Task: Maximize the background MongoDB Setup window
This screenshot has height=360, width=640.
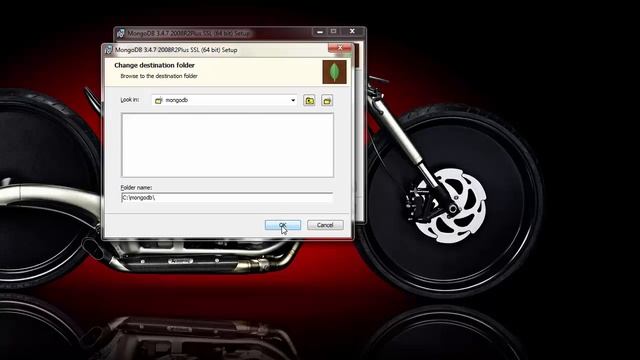Action: [333, 31]
